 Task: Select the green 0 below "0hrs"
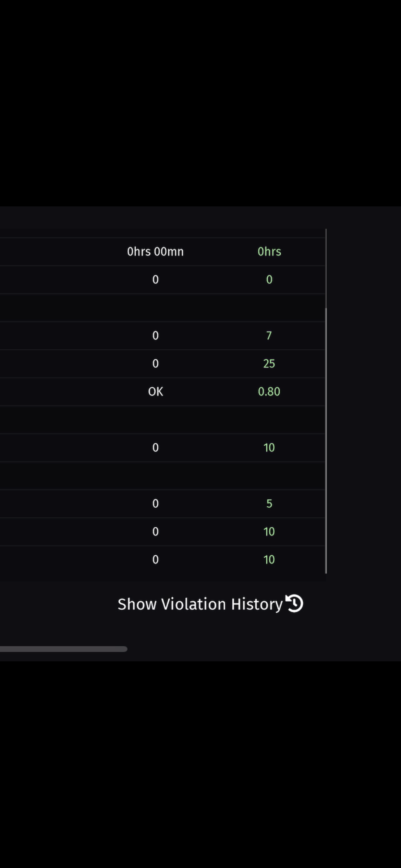[x=269, y=280]
